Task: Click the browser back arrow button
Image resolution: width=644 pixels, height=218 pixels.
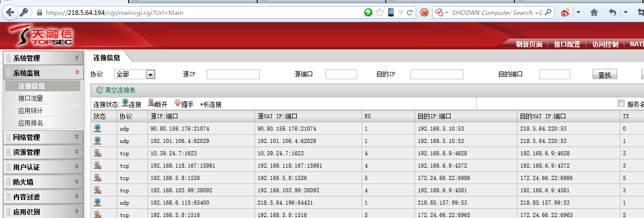Action: coord(10,12)
